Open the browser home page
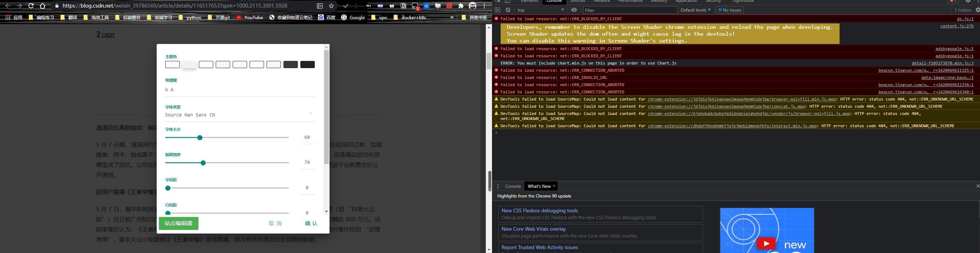 [x=42, y=6]
